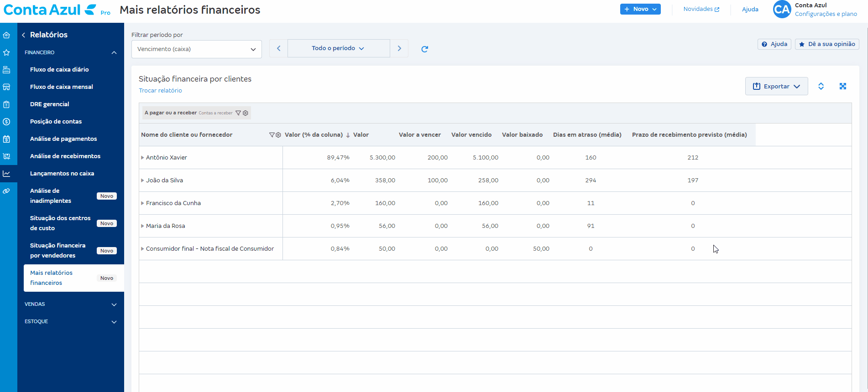Click the Trocar relatório link
The image size is (868, 392).
pyautogui.click(x=160, y=91)
